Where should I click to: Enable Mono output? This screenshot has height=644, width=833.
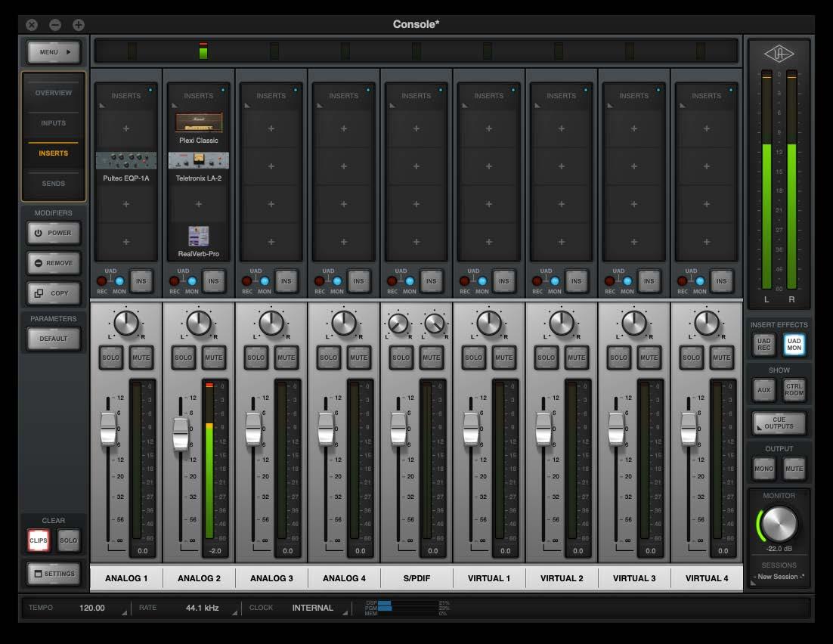[764, 469]
